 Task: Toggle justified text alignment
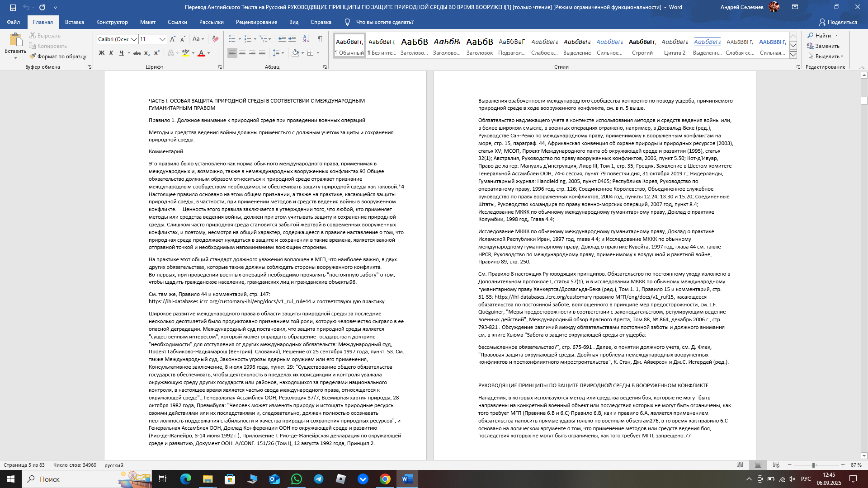coord(263,53)
